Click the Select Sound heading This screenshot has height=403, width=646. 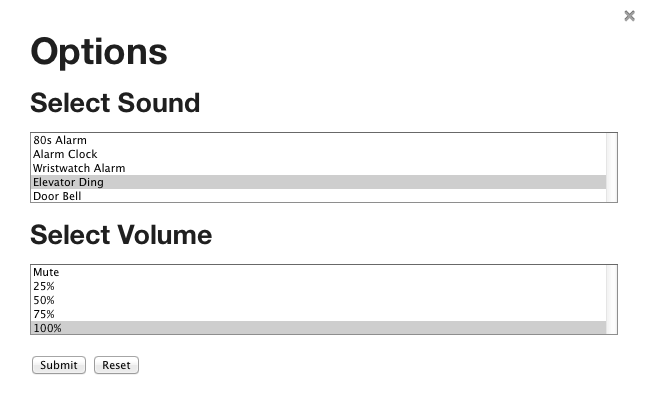115,103
